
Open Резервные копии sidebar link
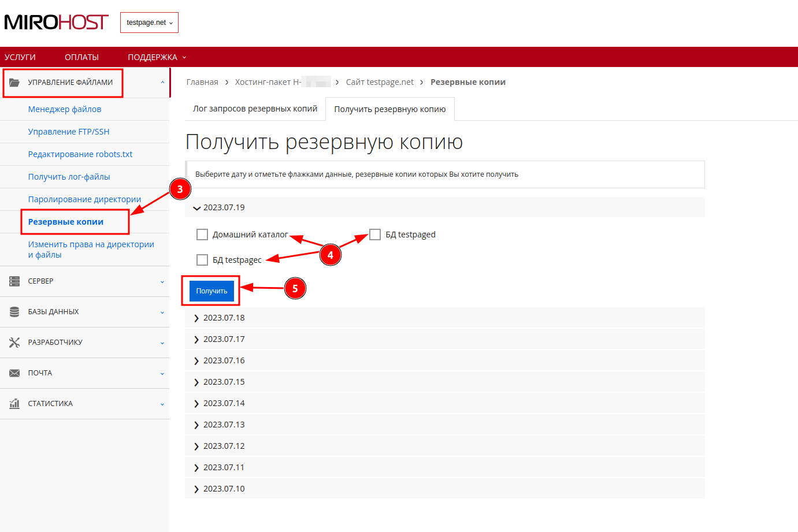[x=66, y=222]
